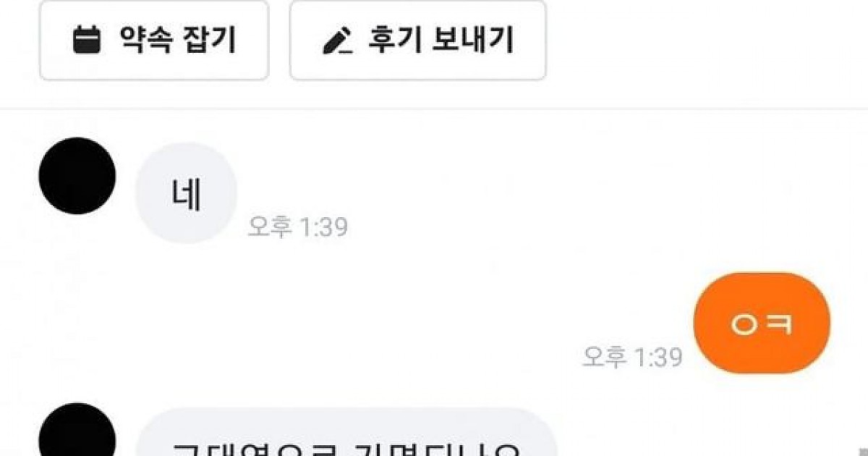Click the ㅇㅋ text in the sent message
868x456 pixels.
tap(762, 324)
